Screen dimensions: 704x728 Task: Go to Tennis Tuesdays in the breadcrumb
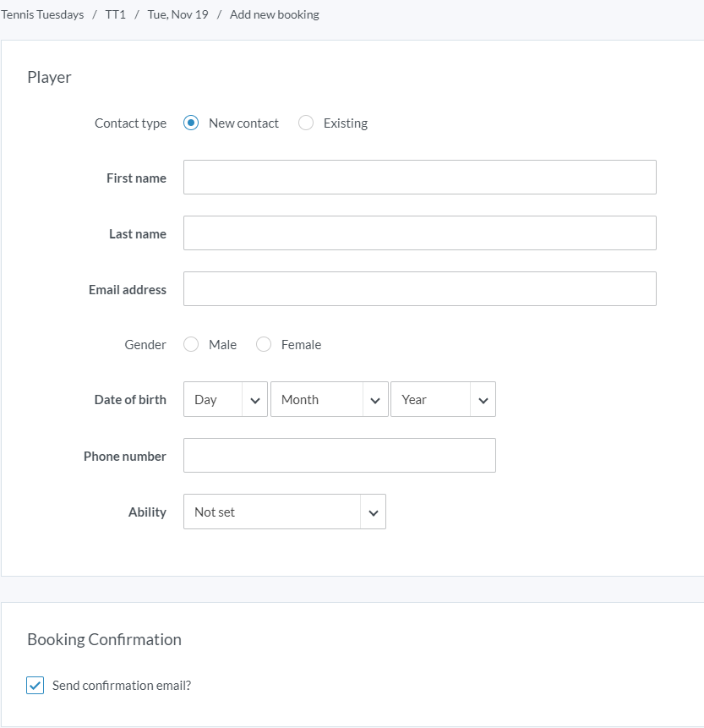coord(42,15)
